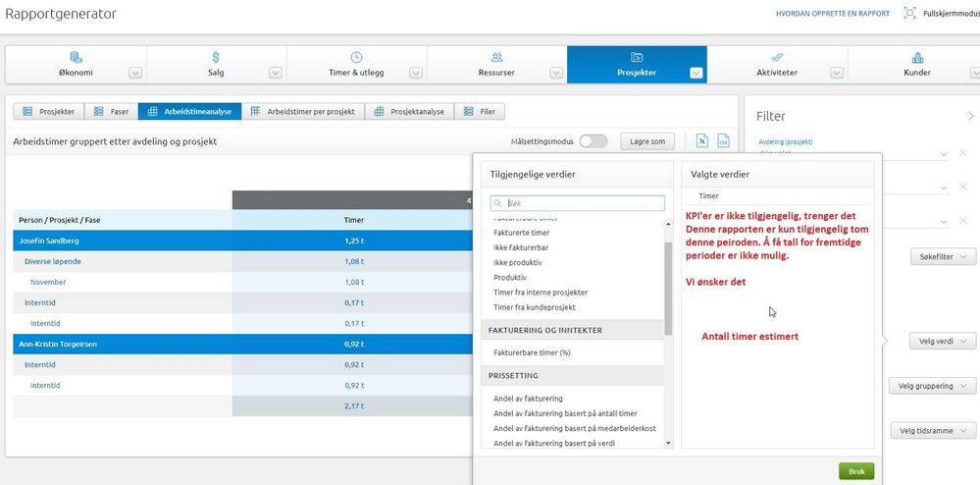Click the Timer & utlegg clock icon

pos(356,58)
